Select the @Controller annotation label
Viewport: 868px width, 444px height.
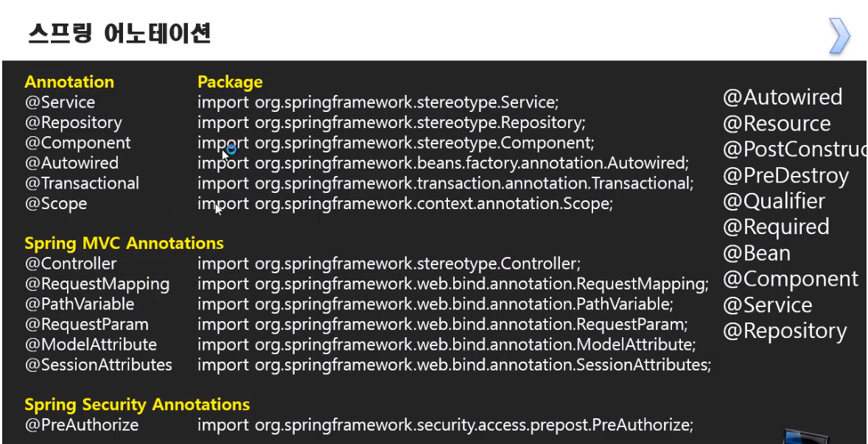(x=70, y=263)
